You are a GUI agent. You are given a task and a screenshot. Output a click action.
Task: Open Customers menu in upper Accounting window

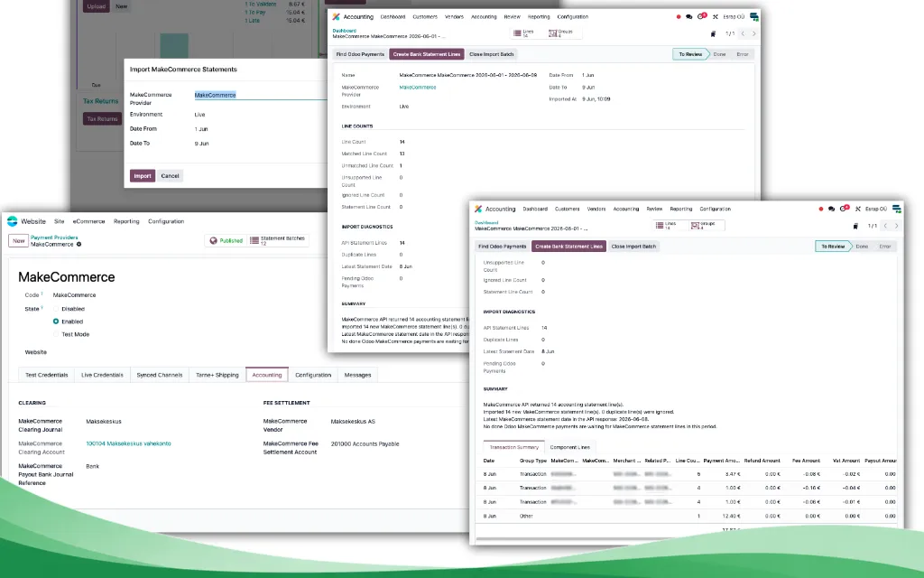click(425, 17)
